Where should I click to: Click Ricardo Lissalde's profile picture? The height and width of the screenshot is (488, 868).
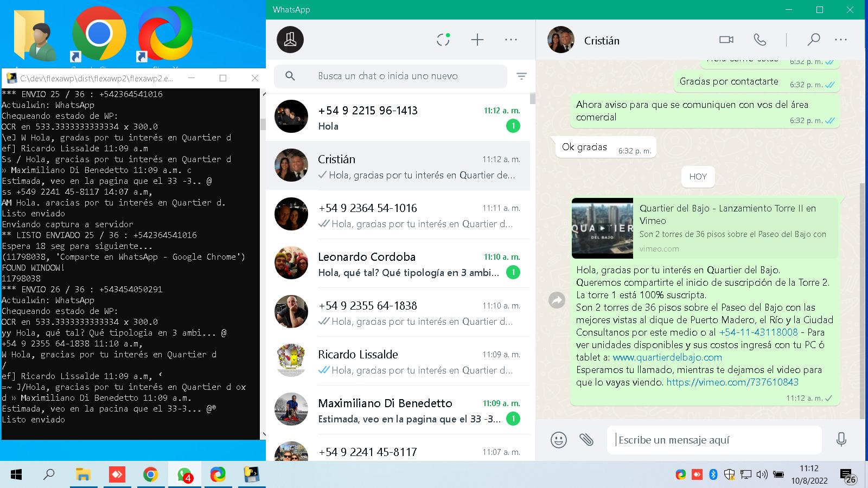pyautogui.click(x=291, y=361)
